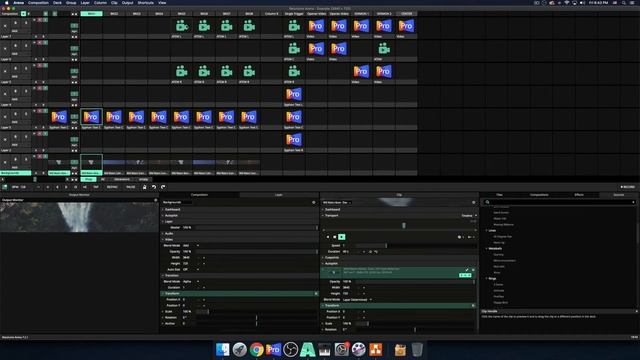Open the Resolume logo button left of BPM
Viewport: 640px width, 360px height.
coord(5,187)
